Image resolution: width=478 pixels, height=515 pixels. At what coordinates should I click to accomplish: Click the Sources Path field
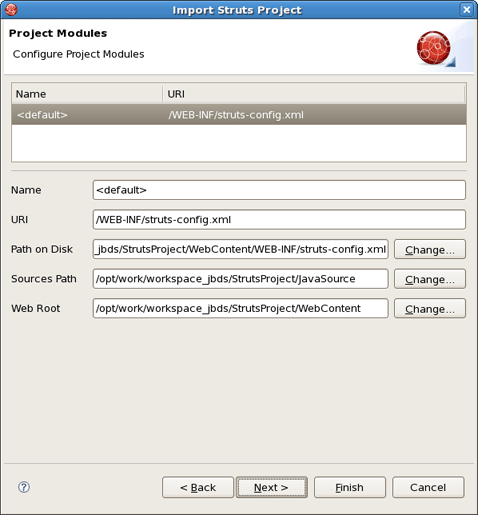(x=240, y=279)
